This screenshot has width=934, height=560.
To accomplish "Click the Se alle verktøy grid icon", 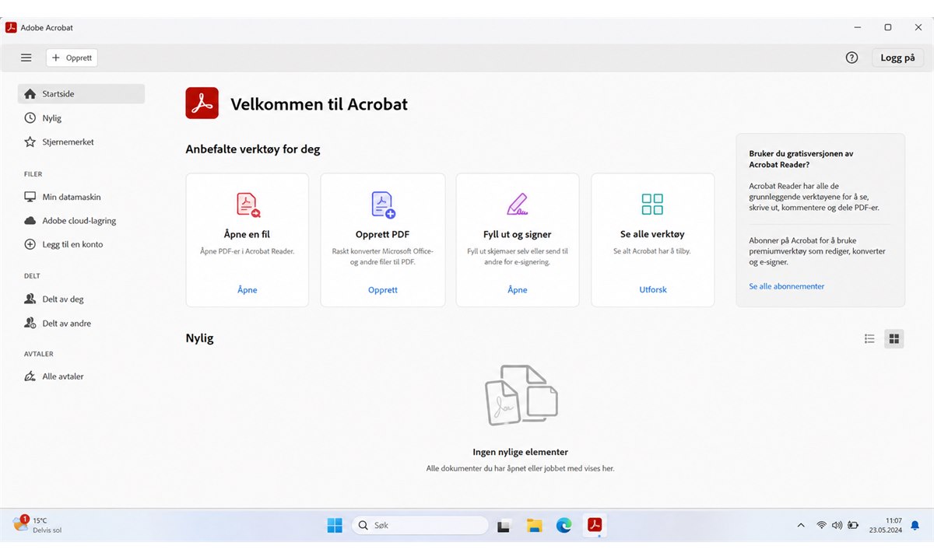I will point(652,204).
